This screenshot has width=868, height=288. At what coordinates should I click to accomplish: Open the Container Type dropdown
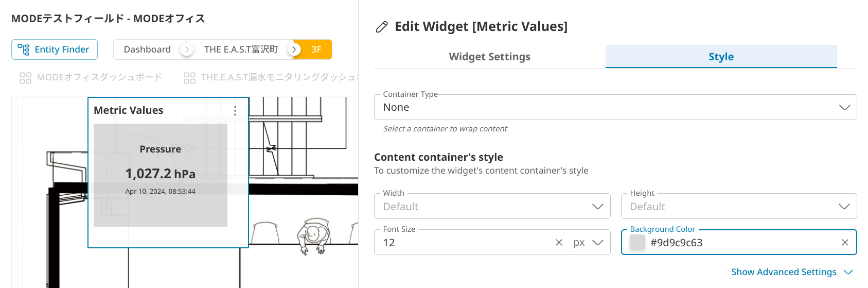[x=844, y=107]
